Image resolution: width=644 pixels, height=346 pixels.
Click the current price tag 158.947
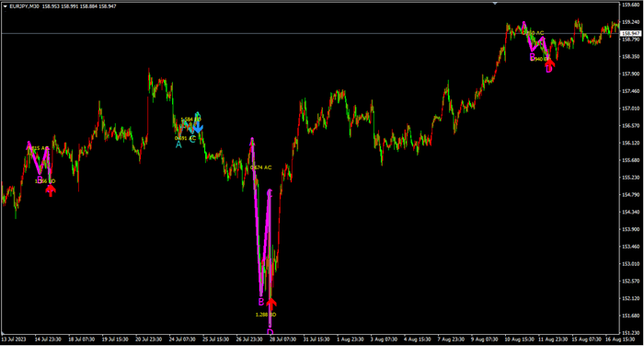(x=631, y=33)
